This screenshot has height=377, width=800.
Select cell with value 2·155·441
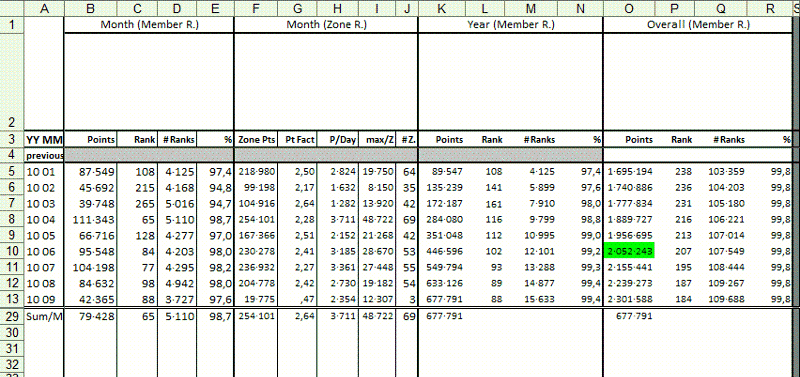pos(629,267)
